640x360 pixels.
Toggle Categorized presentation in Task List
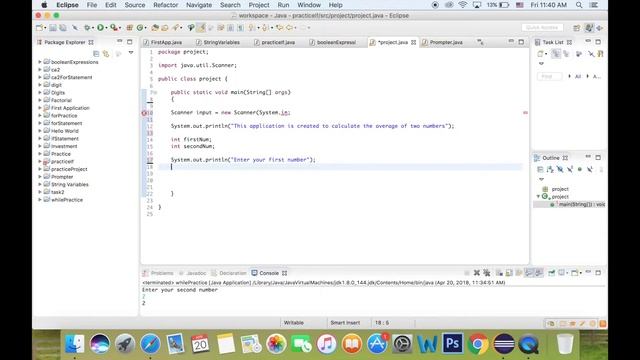(x=556, y=53)
